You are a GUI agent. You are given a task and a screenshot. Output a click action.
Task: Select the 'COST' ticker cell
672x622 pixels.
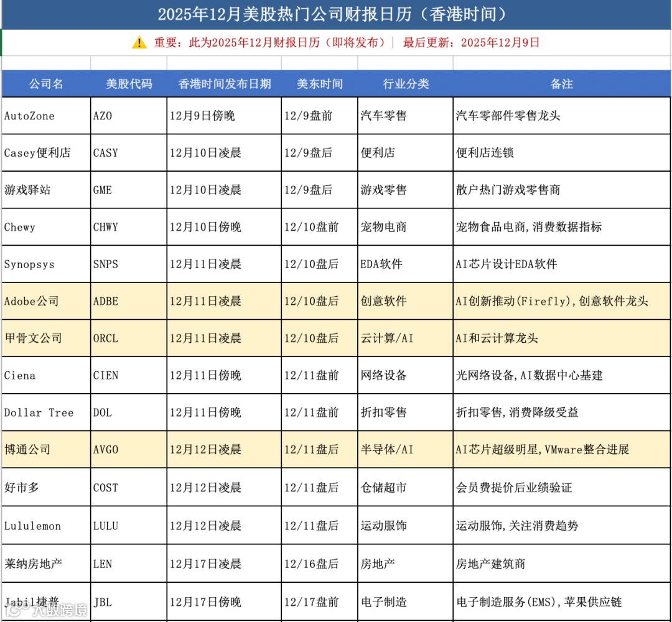pos(129,487)
